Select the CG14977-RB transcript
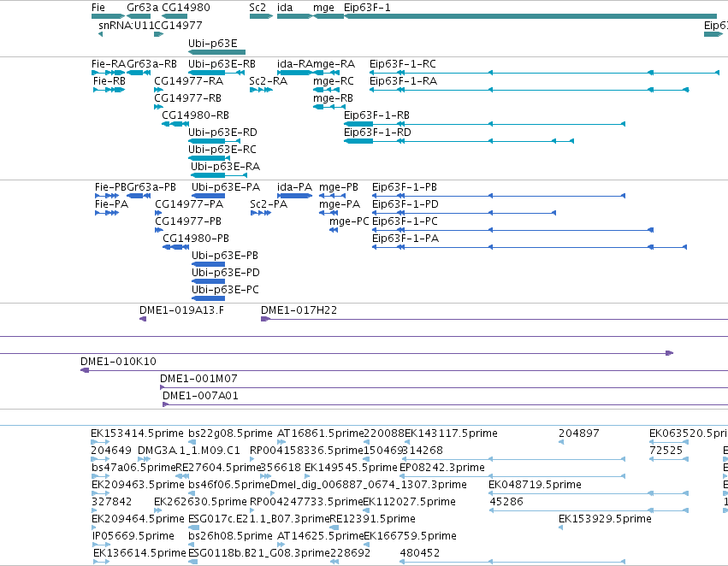Viewport: 728px width, 566px height. tap(159, 107)
